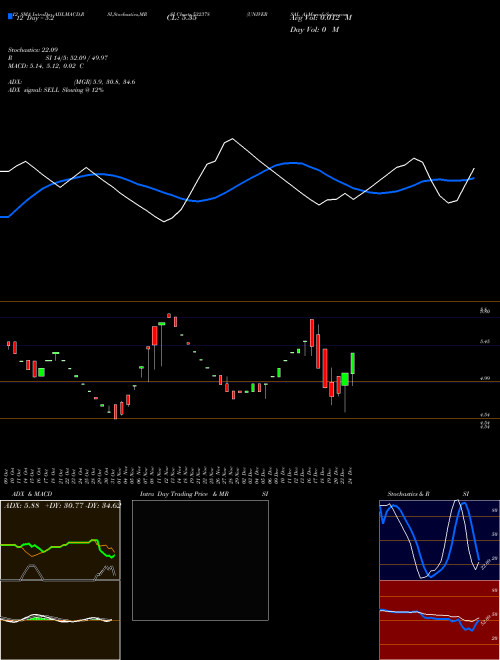Click the 4.99 price axis label
The width and height of the screenshot is (500, 660).
(x=484, y=379)
